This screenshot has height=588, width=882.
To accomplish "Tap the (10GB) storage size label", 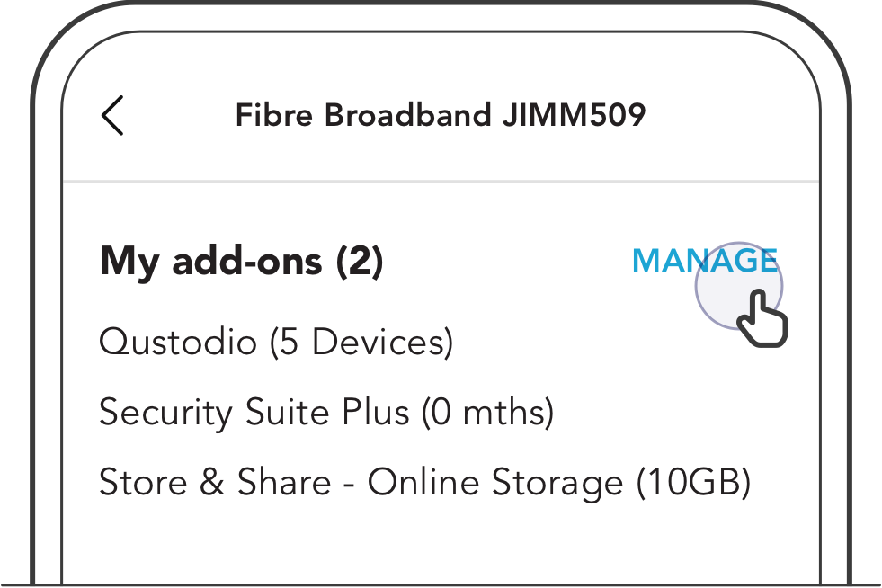I will (x=693, y=482).
